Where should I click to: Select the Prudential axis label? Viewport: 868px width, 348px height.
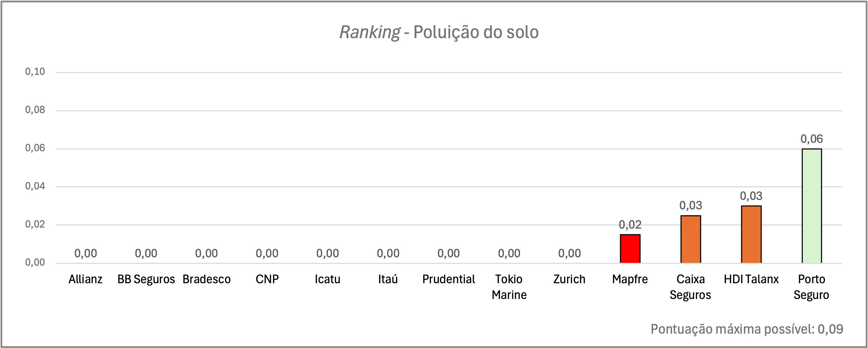(449, 279)
